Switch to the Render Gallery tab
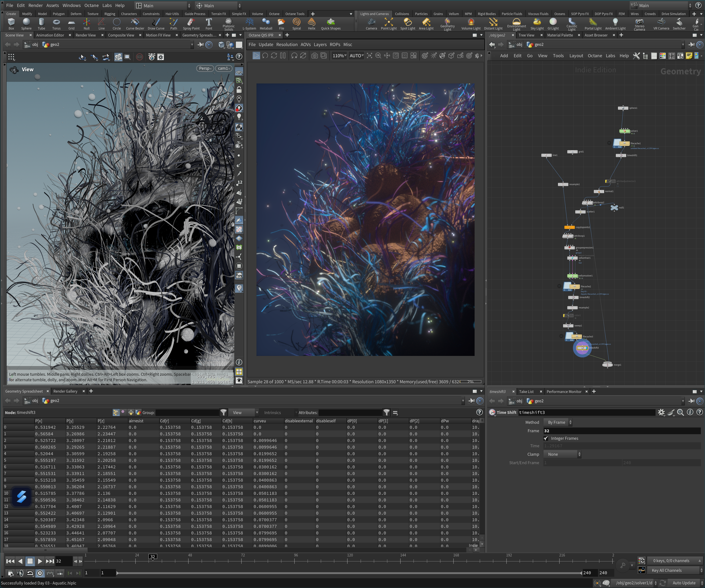Viewport: 705px width, 588px height. pyautogui.click(x=65, y=391)
